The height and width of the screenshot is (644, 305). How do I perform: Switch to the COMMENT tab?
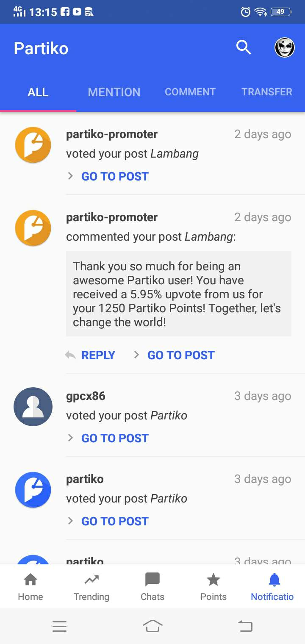pyautogui.click(x=190, y=92)
